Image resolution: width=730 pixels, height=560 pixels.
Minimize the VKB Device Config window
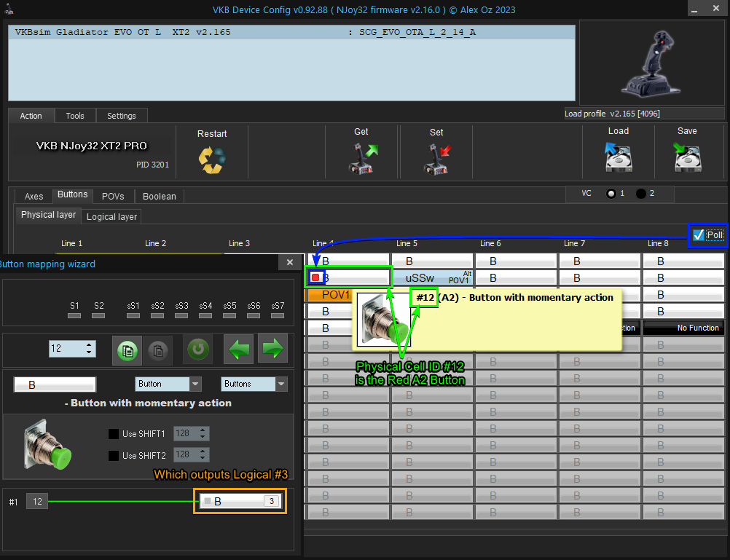(x=694, y=9)
